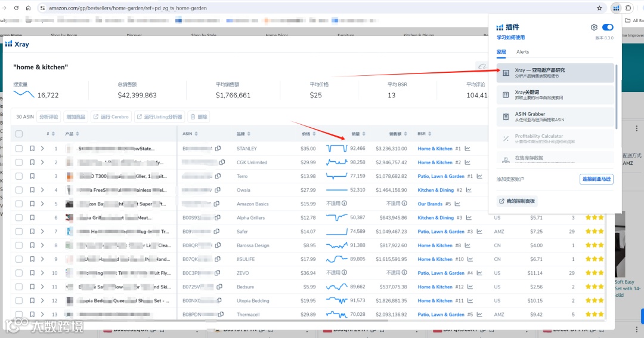Screen dimensions: 644x338
Task: Check the checkbox for row 5 Amazon Basics
Action: click(19, 204)
